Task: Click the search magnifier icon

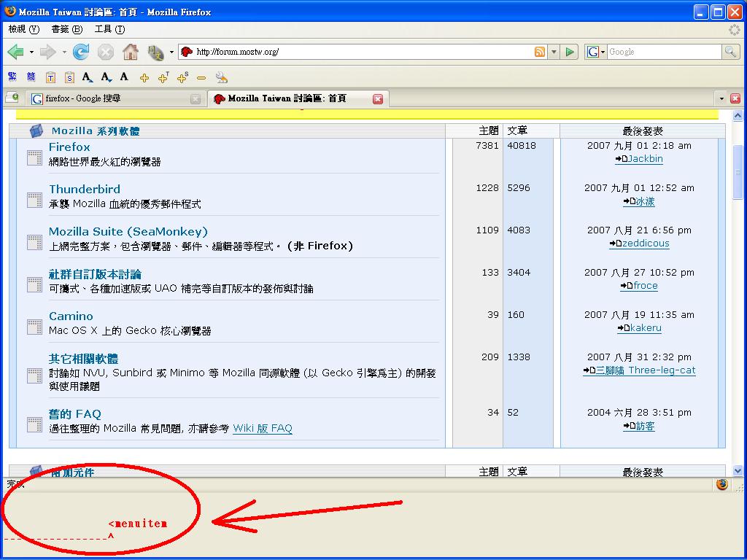Action: pyautogui.click(x=730, y=52)
